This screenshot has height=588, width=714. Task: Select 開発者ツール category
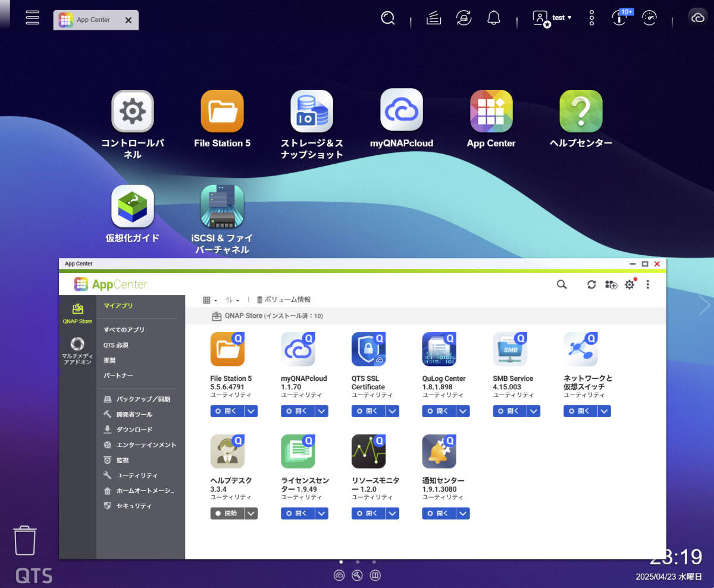pos(128,414)
